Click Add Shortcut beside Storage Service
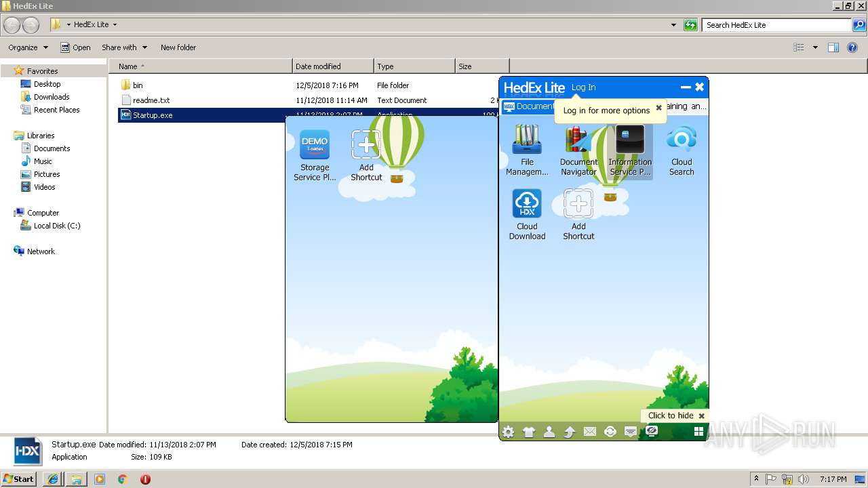The height and width of the screenshot is (488, 868). pos(366,155)
